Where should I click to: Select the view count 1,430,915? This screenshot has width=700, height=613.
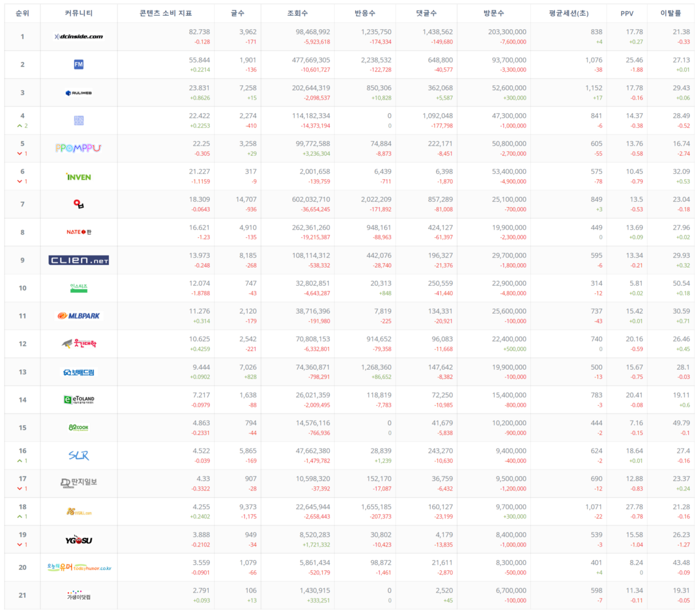coord(314,591)
